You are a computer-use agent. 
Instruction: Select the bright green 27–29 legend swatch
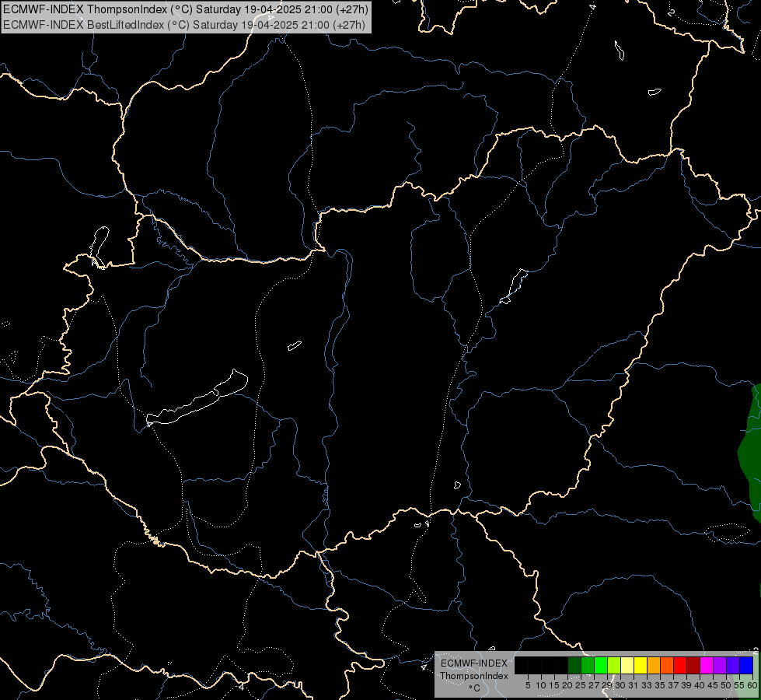pos(601,665)
